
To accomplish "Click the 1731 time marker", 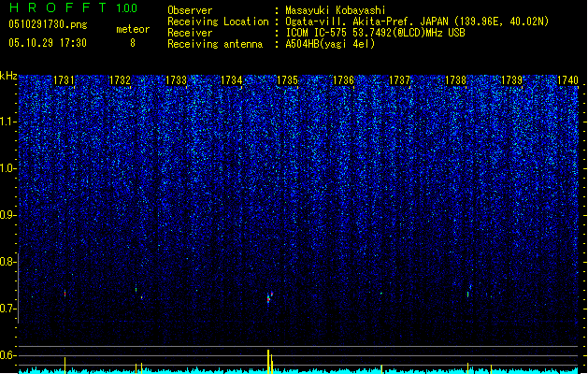I will 64,80.
